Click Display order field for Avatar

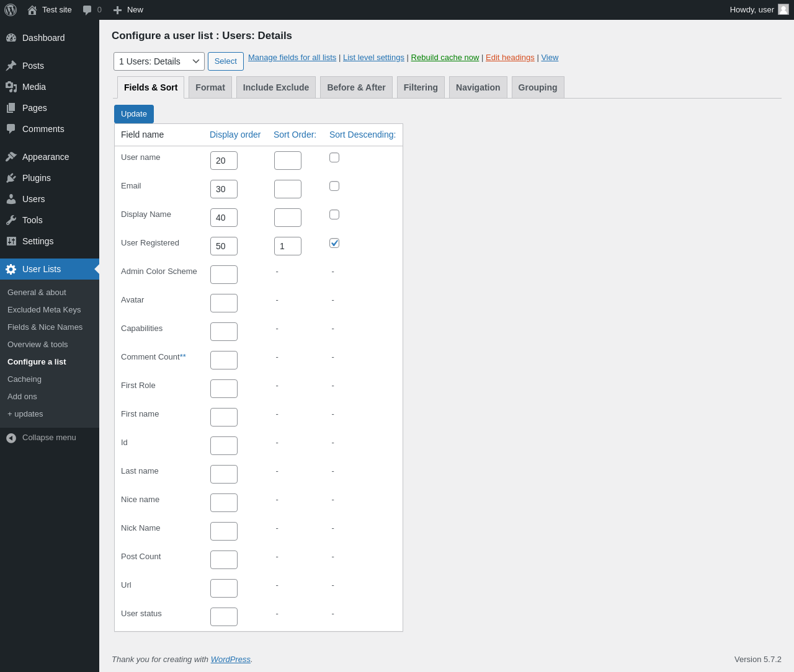click(x=224, y=303)
